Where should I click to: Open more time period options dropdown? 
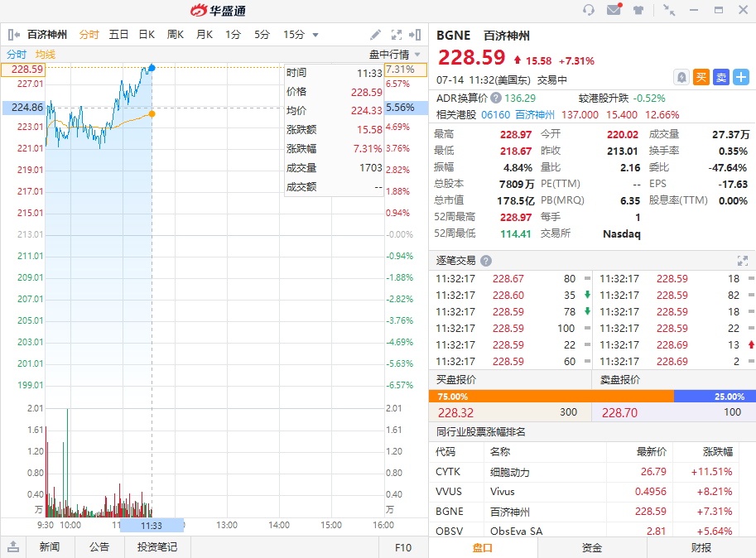tap(315, 35)
